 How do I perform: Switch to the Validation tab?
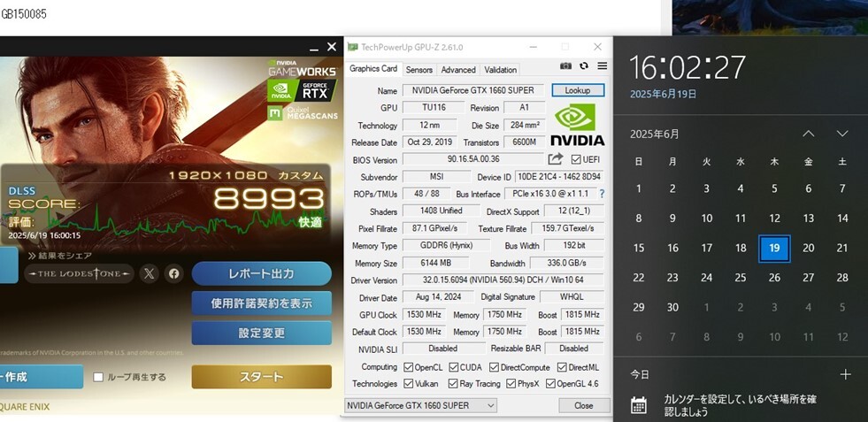click(501, 70)
